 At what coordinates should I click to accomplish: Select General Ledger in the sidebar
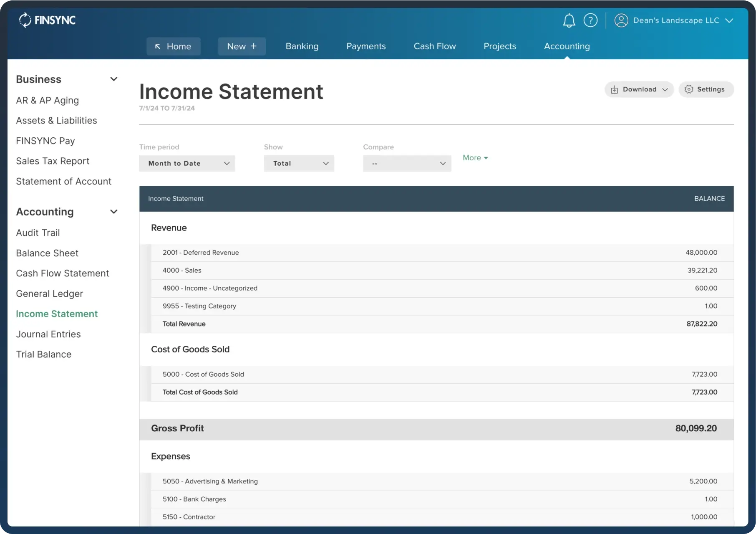[49, 294]
